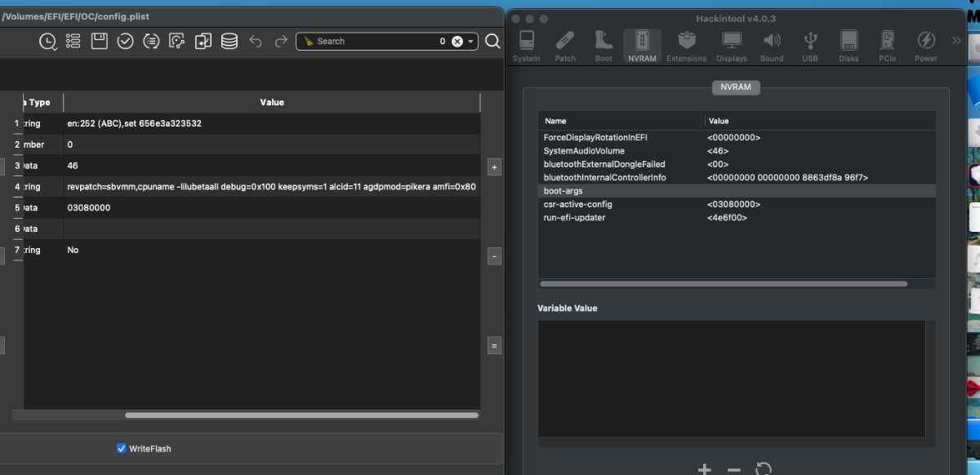The height and width of the screenshot is (475, 980).
Task: Click the checkmark validate icon
Action: 125,41
